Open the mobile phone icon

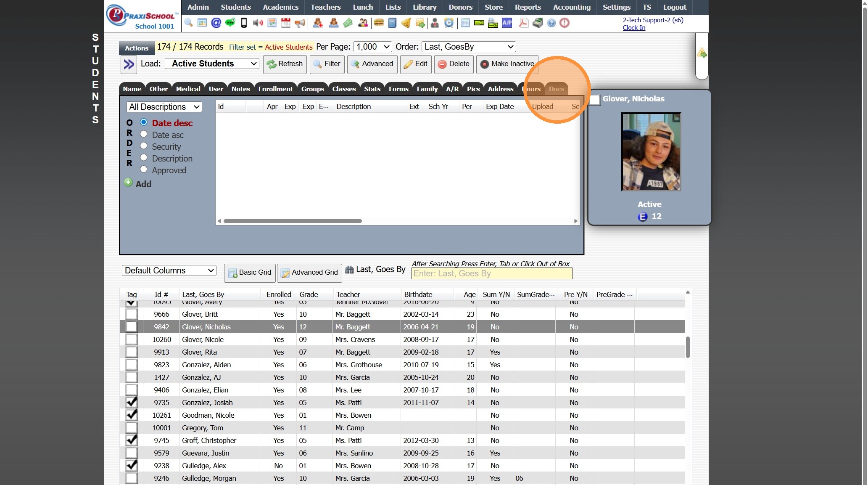pos(244,23)
